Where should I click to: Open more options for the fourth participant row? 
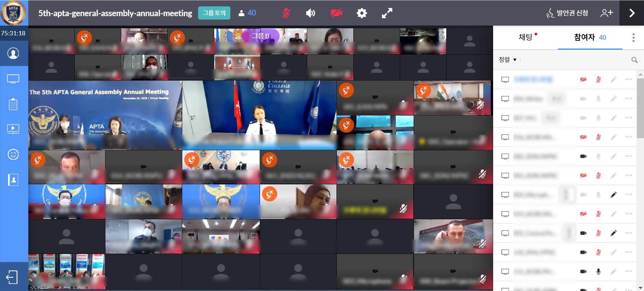click(629, 137)
